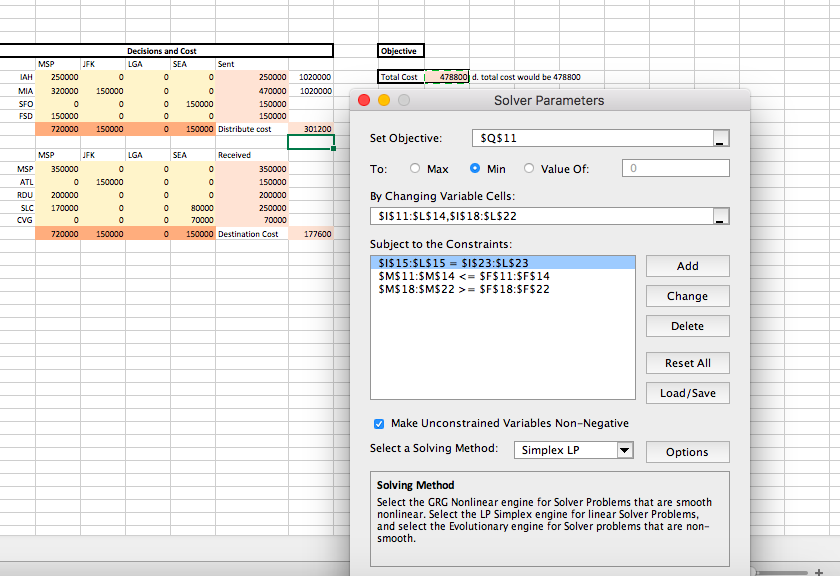This screenshot has height=576, width=840.
Task: Toggle Make Unconstrained Variables Non-Negative checkbox
Action: point(378,422)
